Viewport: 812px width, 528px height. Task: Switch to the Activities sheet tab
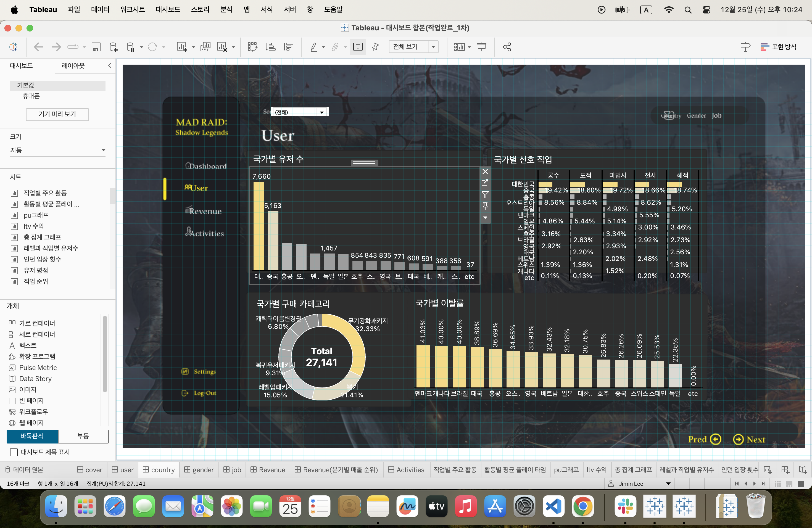406,470
